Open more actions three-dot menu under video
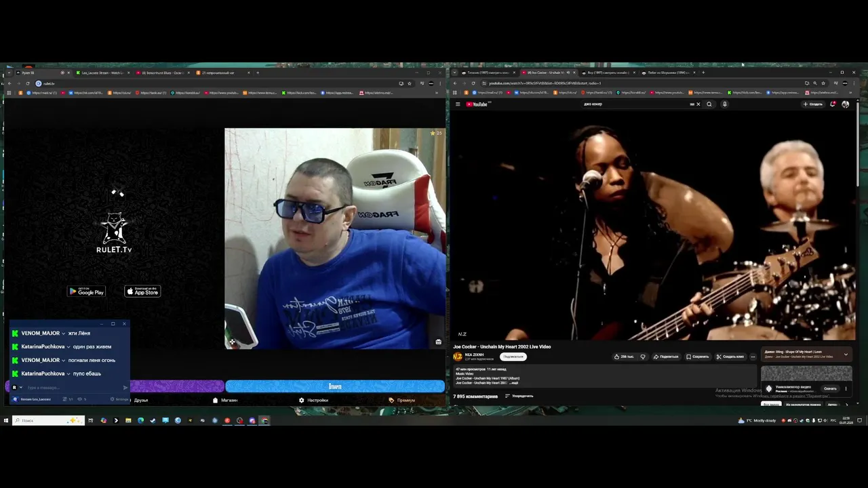The width and height of the screenshot is (868, 488). point(753,357)
